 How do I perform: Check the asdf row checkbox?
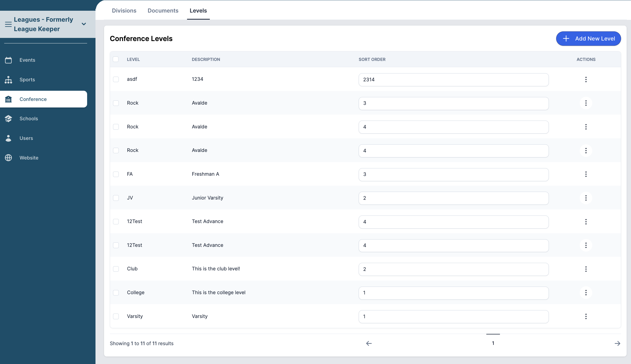point(116,79)
